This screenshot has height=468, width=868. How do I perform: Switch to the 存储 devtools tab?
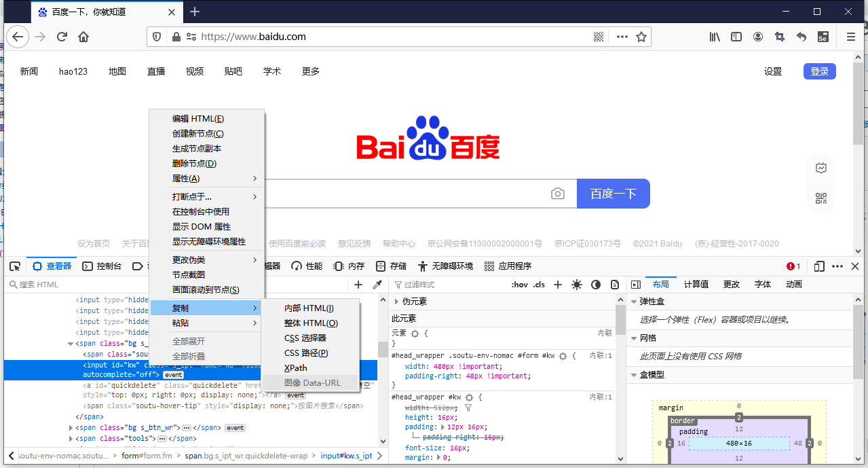[x=392, y=266]
